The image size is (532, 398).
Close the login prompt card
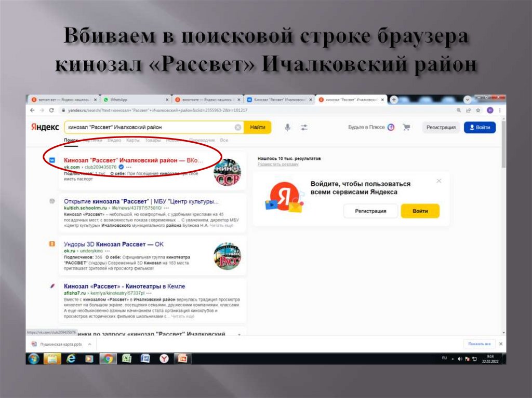pos(438,181)
